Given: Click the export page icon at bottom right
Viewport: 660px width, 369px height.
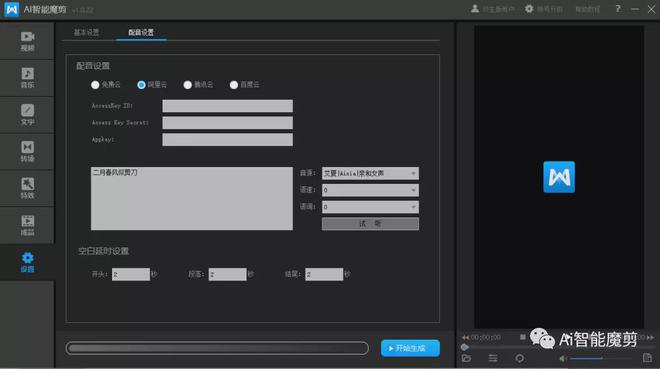Looking at the screenshot, I should [x=647, y=358].
